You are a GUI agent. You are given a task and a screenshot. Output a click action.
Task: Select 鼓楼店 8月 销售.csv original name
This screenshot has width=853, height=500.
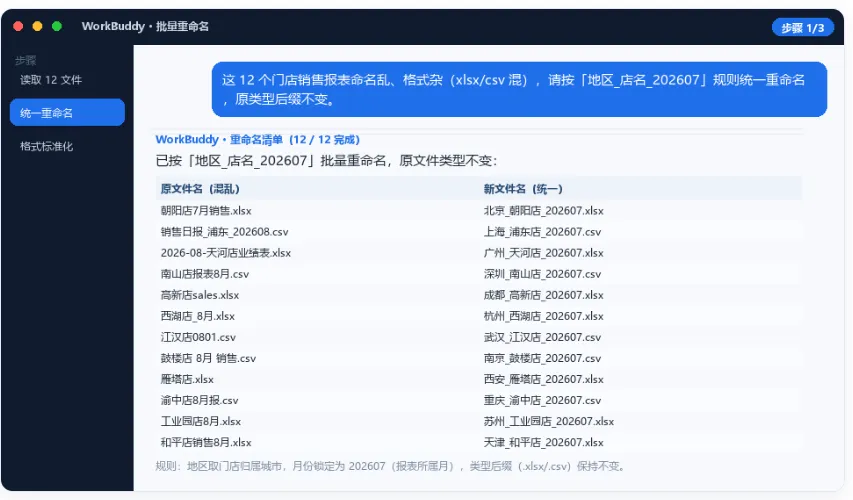(x=208, y=359)
